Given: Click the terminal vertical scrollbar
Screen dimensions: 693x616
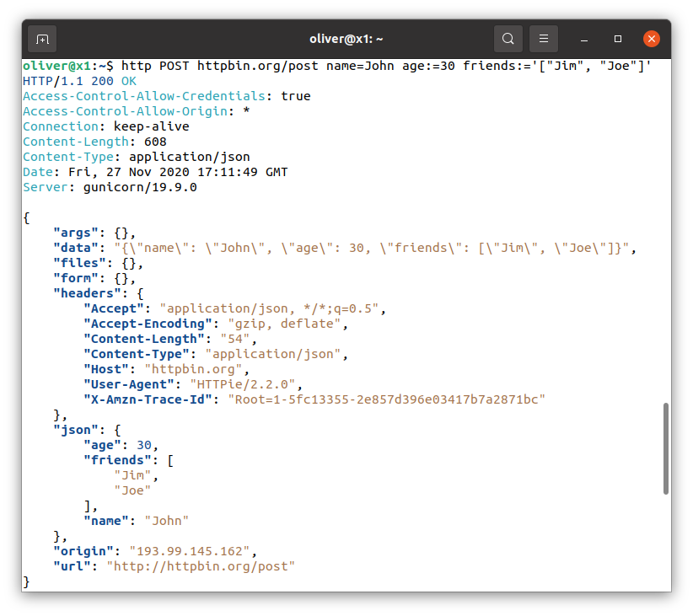Looking at the screenshot, I should pos(665,448).
